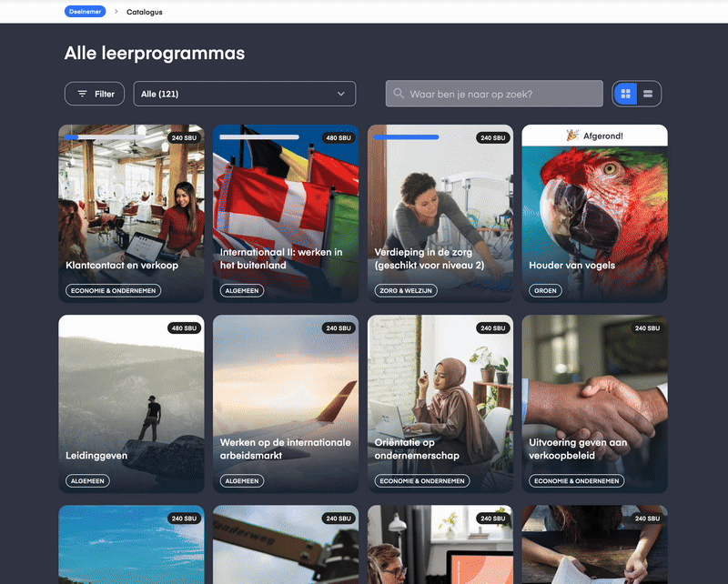Switch to grid view

pos(625,94)
